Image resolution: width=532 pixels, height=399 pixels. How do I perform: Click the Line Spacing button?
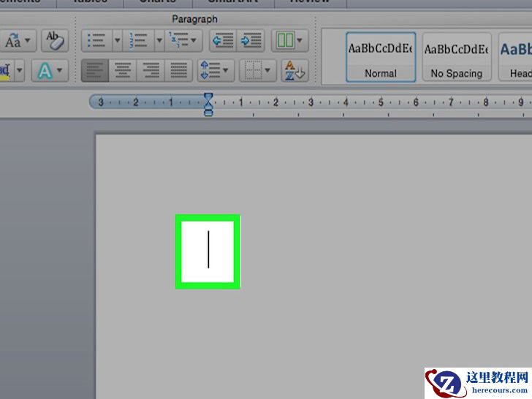[216, 71]
